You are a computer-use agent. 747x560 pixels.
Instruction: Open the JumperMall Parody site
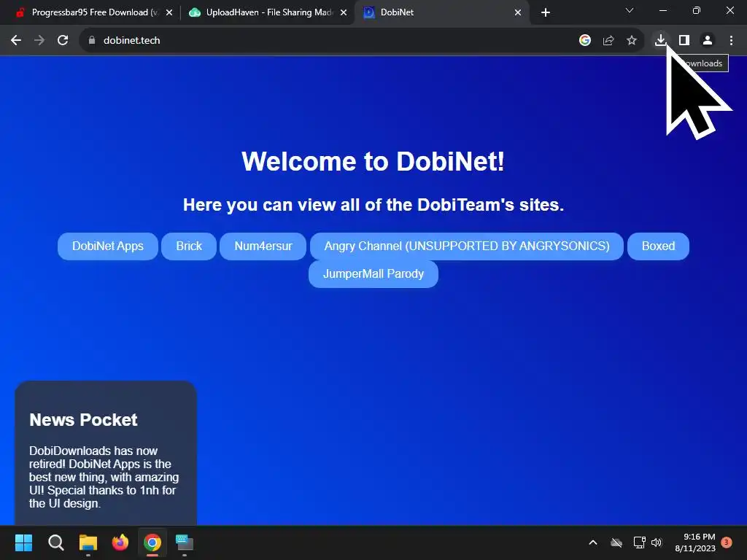[x=373, y=274]
